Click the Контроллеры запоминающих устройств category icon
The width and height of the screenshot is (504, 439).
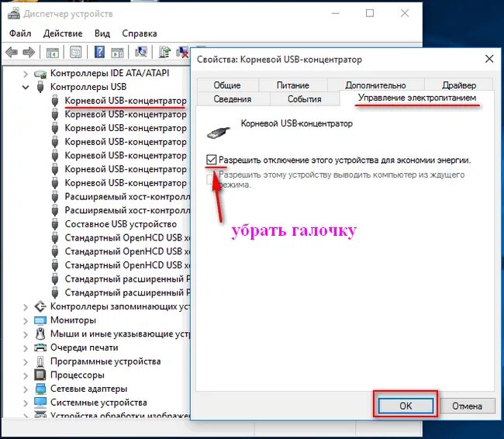(x=40, y=306)
